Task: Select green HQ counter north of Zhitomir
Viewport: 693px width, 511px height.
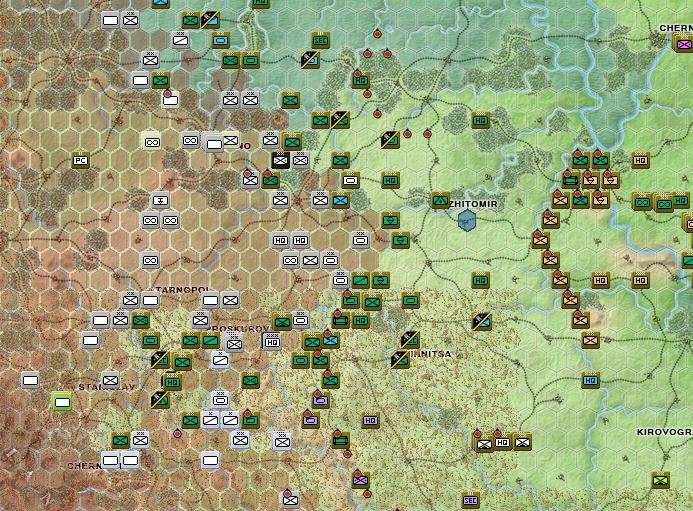Action: (480, 120)
